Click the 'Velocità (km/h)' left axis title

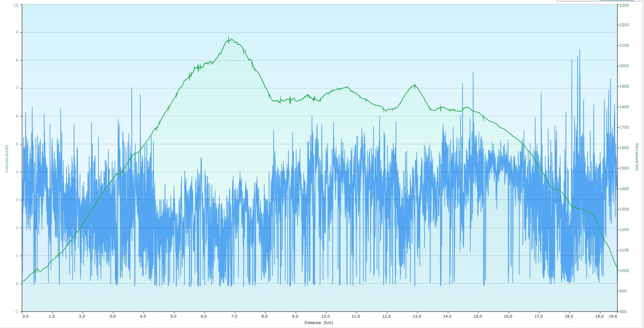click(x=6, y=159)
